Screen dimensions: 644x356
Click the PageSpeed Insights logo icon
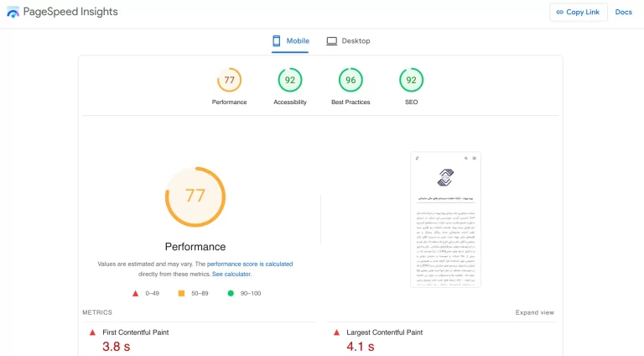(x=13, y=12)
